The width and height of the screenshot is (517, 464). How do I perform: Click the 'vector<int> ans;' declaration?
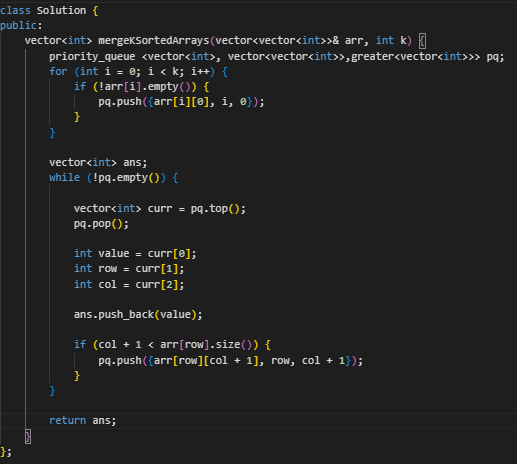(98, 162)
